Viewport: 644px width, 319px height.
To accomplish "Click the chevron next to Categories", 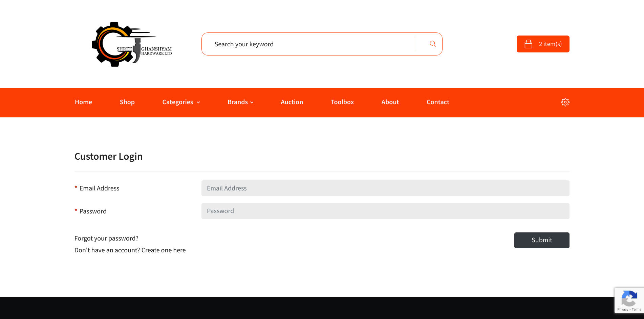I will pos(198,102).
